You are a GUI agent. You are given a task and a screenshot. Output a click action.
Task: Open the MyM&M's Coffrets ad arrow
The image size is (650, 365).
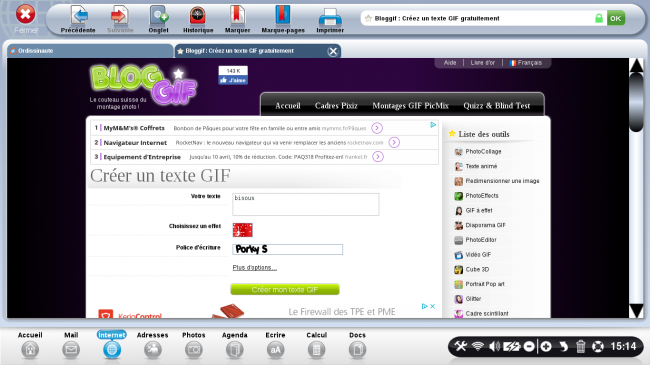(377, 128)
